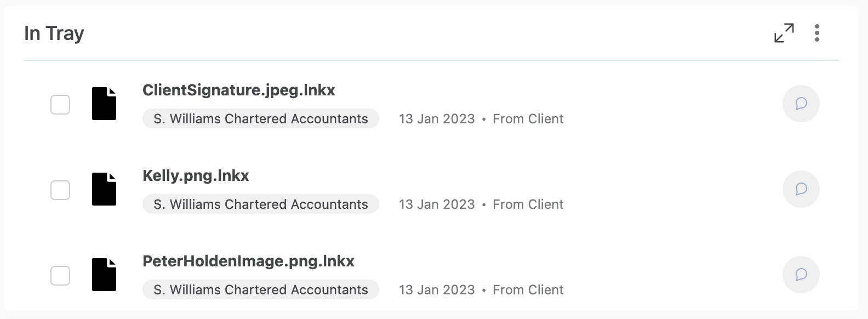Open comments for ClientSignature.jpeg.lnkx
The image size is (868, 319).
click(x=801, y=104)
